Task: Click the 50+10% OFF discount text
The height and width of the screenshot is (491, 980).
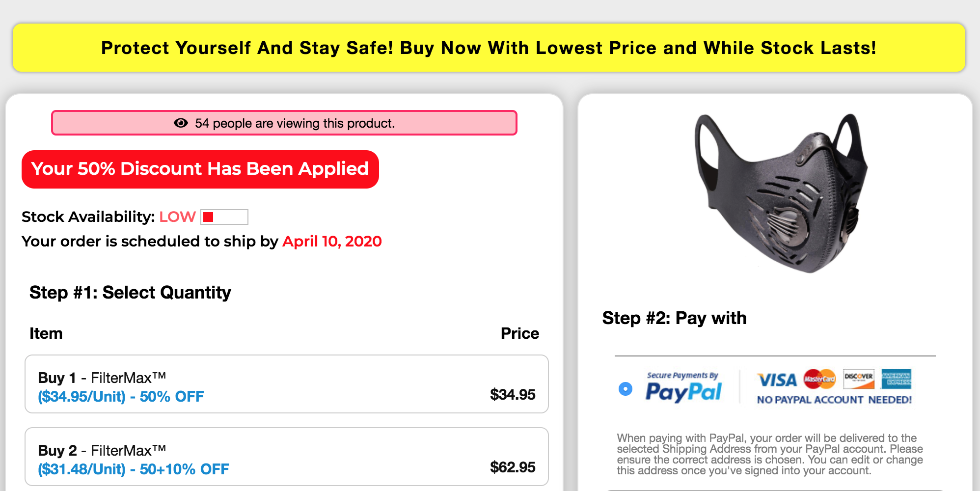Action: pyautogui.click(x=185, y=469)
